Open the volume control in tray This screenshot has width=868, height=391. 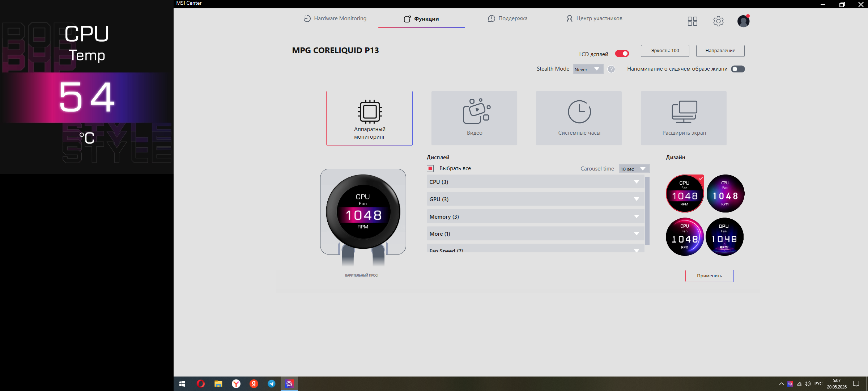pyautogui.click(x=808, y=384)
